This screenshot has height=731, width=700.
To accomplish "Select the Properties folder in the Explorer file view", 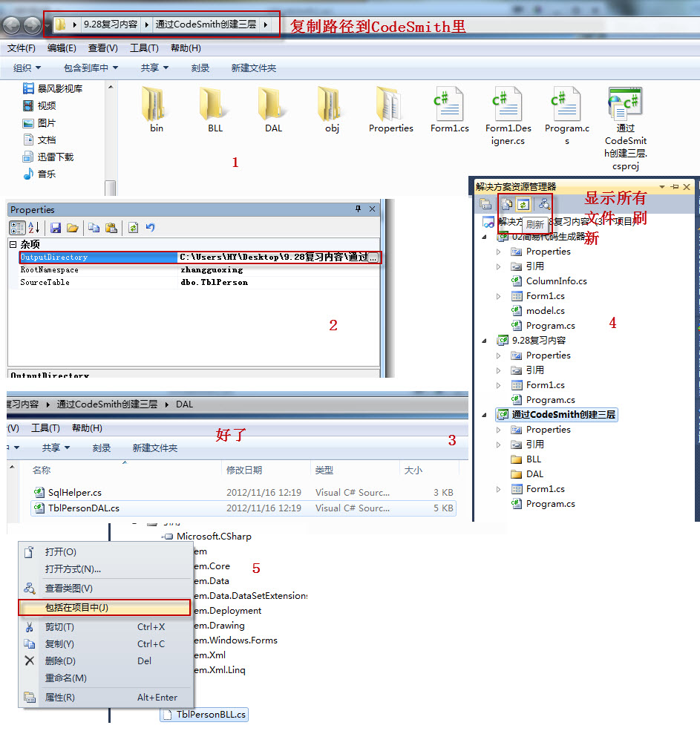I will pos(390,110).
